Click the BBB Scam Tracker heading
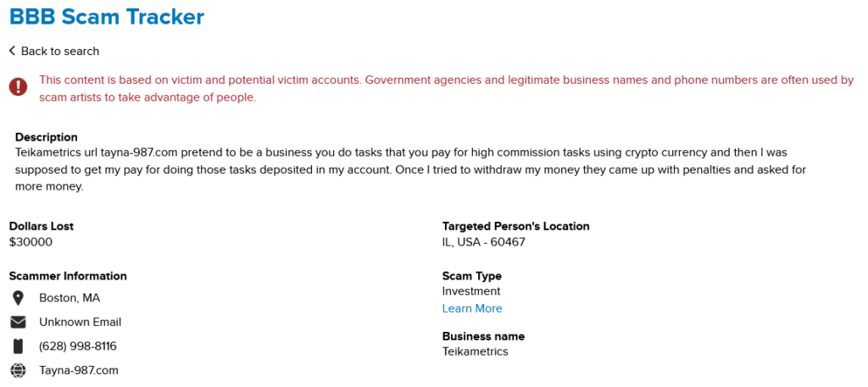This screenshot has height=387, width=868. 107,16
